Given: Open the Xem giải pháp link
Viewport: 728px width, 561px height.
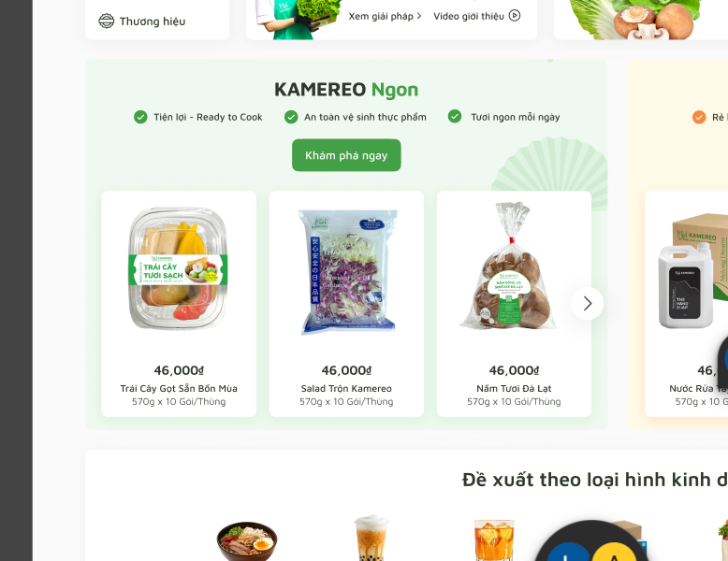Looking at the screenshot, I should tap(381, 16).
